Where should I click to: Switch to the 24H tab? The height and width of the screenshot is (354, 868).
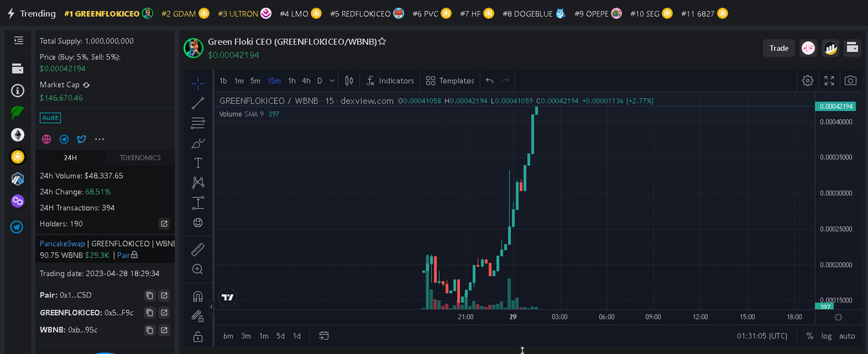pos(70,157)
